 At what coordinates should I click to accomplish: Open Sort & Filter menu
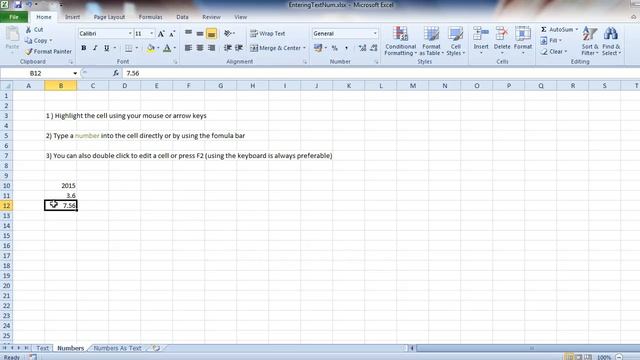coord(590,41)
